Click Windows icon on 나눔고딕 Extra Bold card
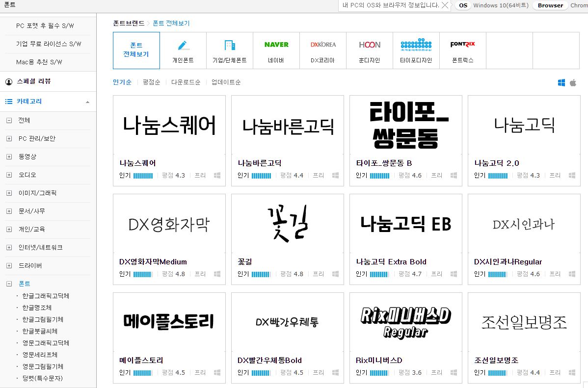 point(454,274)
